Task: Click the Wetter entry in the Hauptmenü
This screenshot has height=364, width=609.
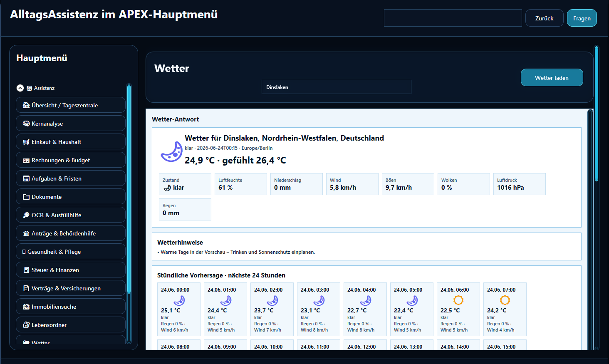Action: pos(71,340)
